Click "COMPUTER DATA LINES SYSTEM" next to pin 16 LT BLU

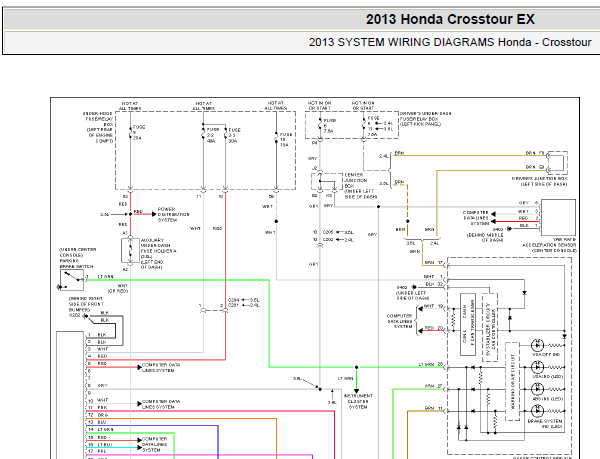[155, 444]
